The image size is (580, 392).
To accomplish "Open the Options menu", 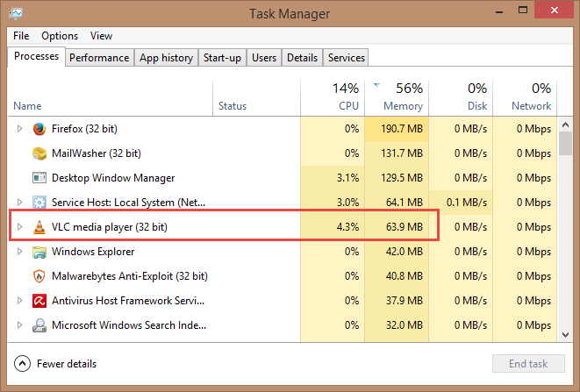I will (60, 36).
